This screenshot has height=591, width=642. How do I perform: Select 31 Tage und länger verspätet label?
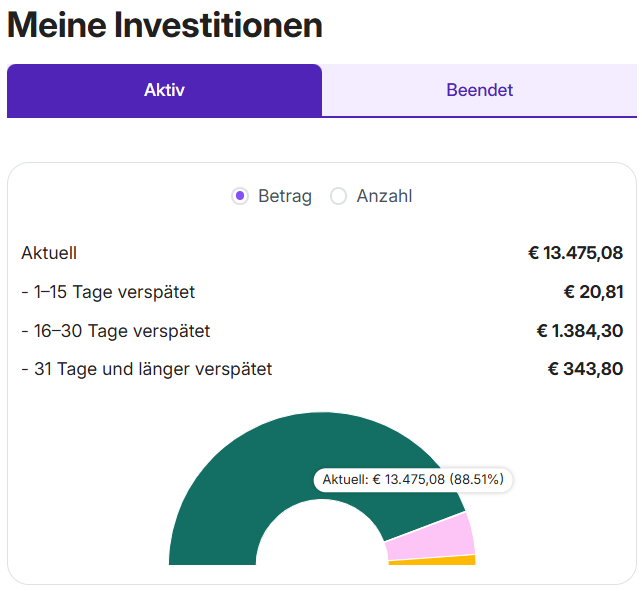point(146,370)
